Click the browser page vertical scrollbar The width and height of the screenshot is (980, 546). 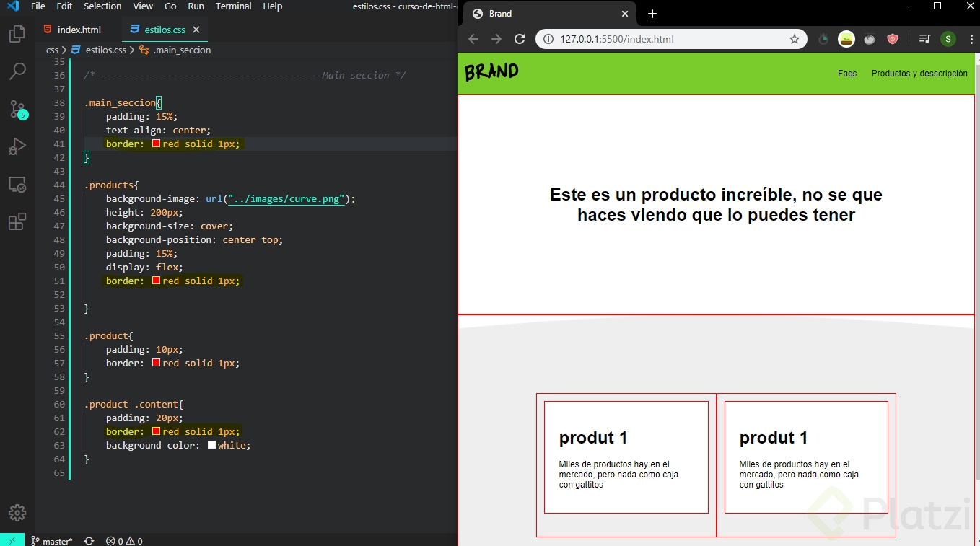[x=977, y=272]
